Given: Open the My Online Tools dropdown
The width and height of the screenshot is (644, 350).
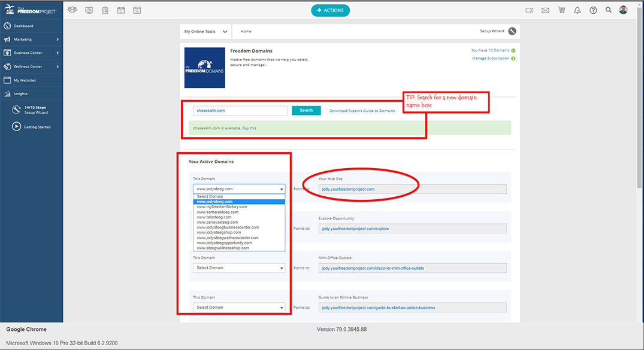Looking at the screenshot, I should [205, 32].
